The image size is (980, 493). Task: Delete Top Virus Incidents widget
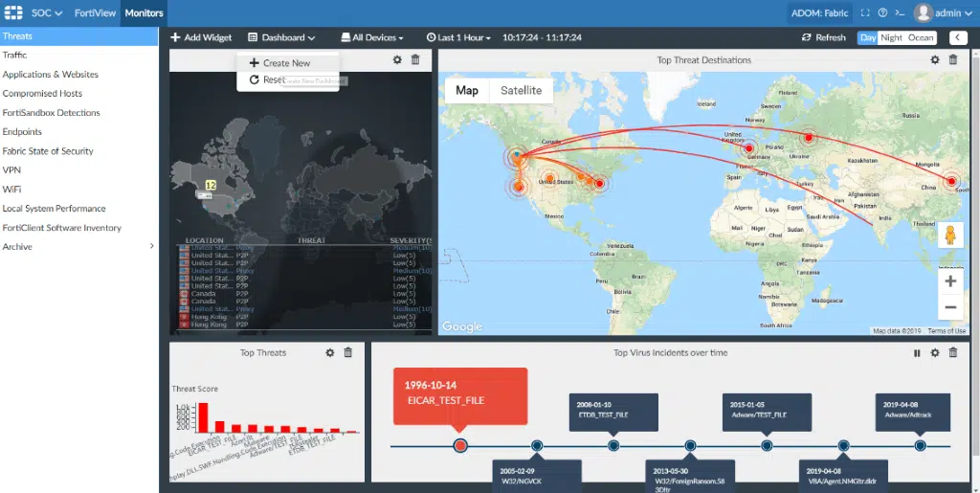(952, 353)
